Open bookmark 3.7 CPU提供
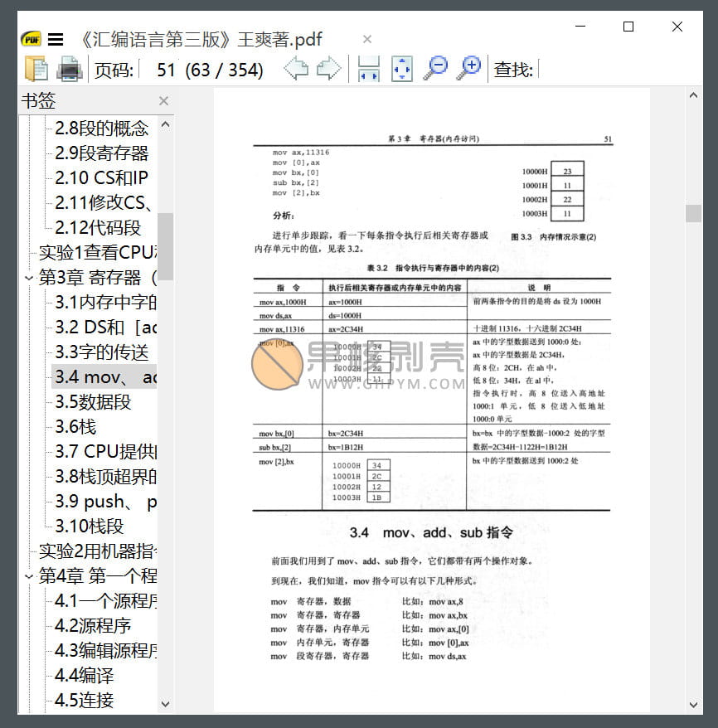 [x=105, y=452]
